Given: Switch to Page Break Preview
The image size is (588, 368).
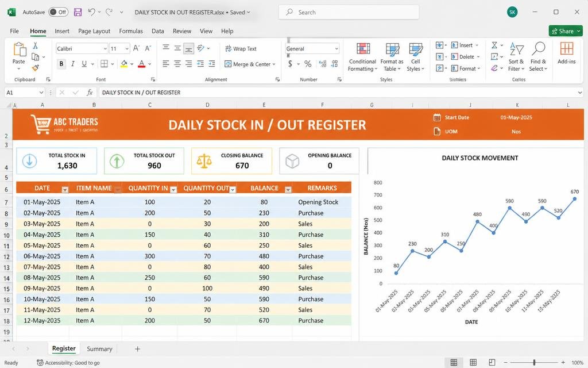Looking at the screenshot, I should coord(492,362).
